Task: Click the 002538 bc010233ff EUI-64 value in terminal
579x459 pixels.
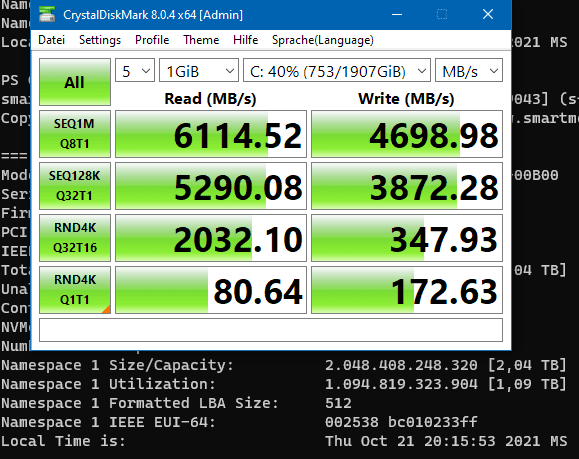Action: (x=401, y=422)
